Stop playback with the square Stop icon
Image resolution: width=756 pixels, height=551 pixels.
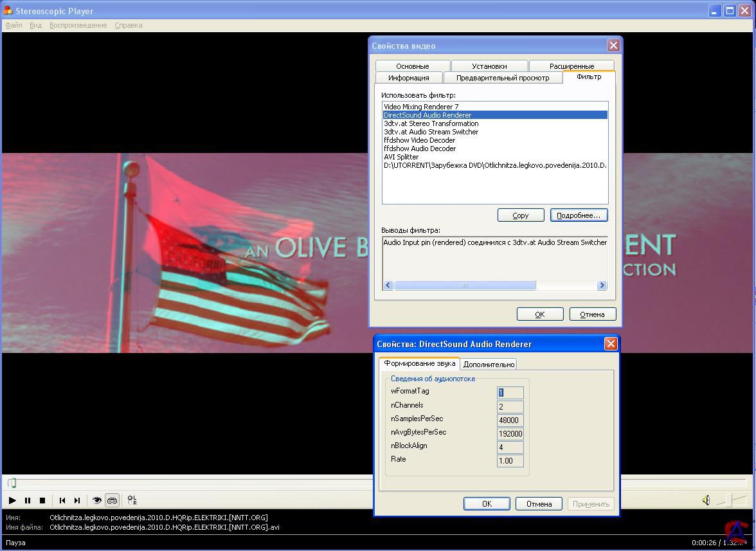point(42,500)
